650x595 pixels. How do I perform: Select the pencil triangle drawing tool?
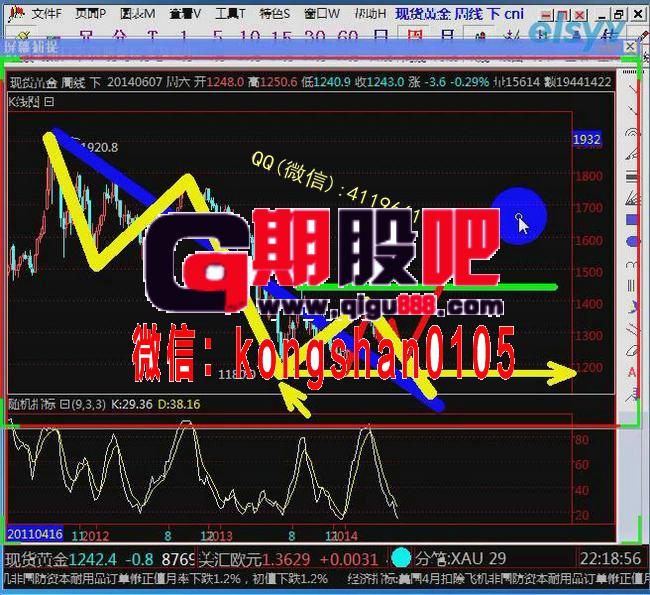[633, 154]
